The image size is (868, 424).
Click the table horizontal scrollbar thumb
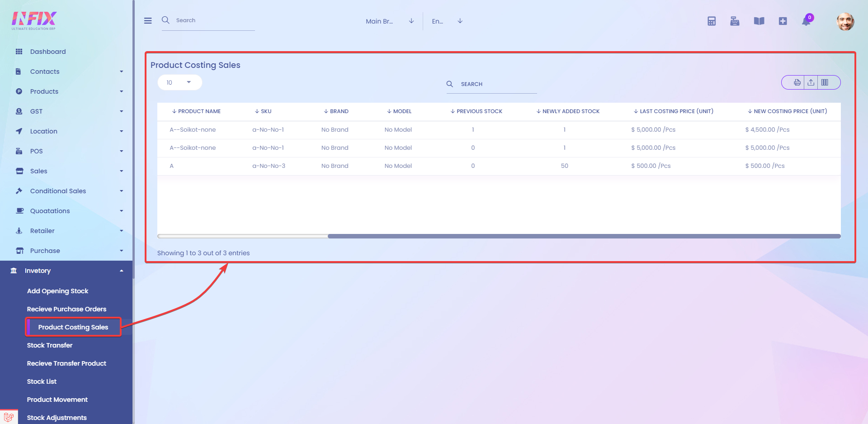click(x=584, y=236)
